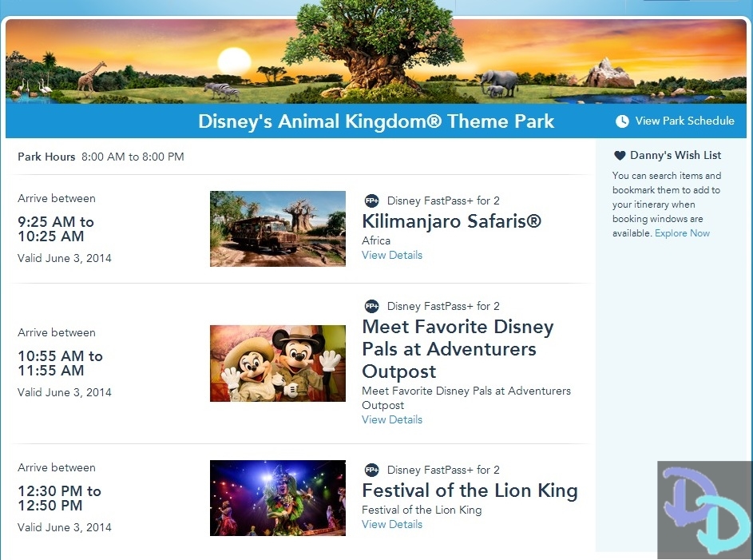Open the Festival of the Lion King show thumbnail
The image size is (753, 560).
277,498
